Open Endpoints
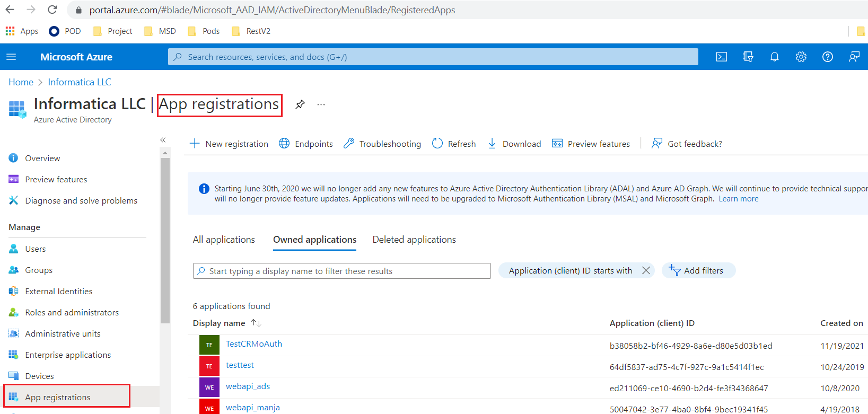This screenshot has height=414, width=868. tap(306, 144)
